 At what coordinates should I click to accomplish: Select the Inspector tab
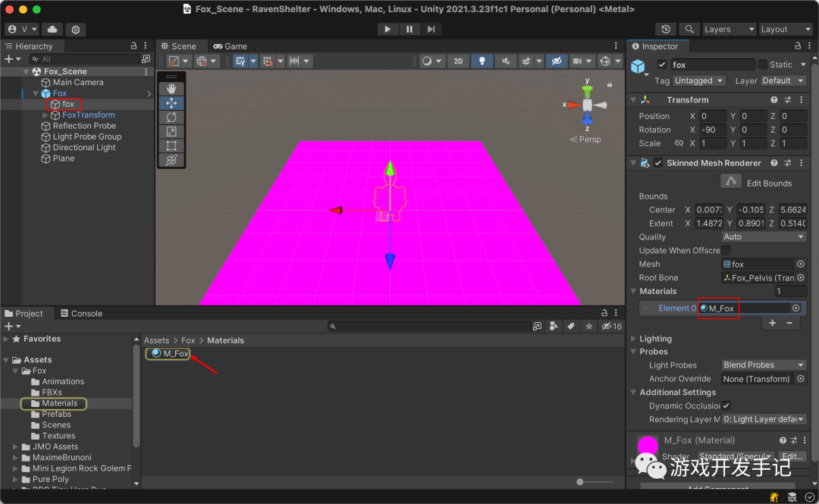pos(655,46)
